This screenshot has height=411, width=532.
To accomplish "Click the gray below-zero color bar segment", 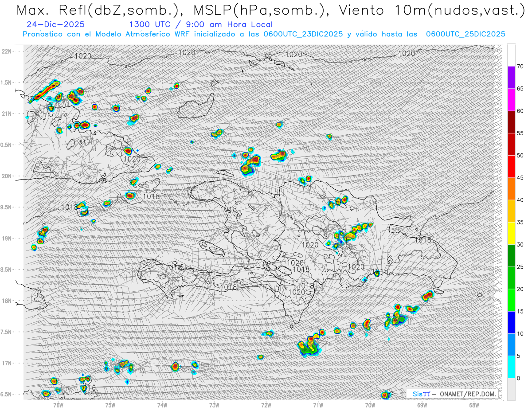I will (x=511, y=389).
